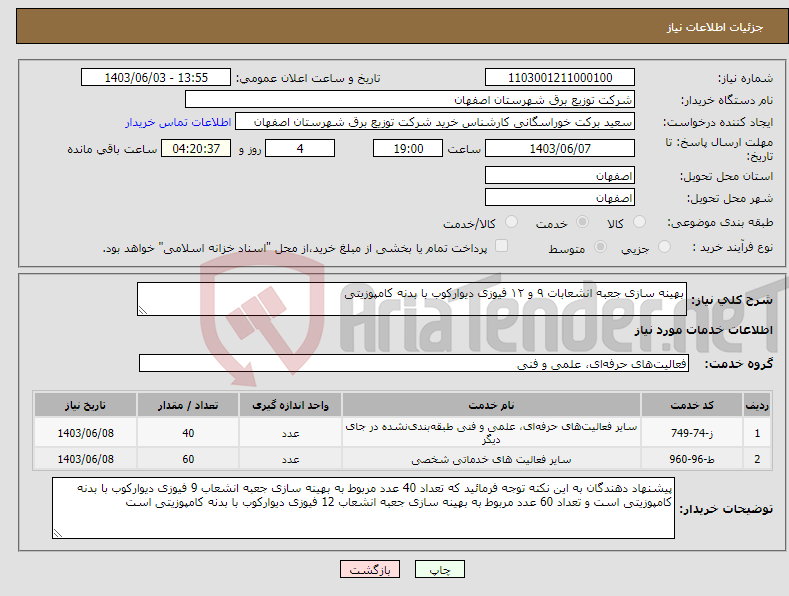Viewport: 789px width, 596px height.
Task: Click the شرح کلی نیاز text area
Action: click(412, 299)
